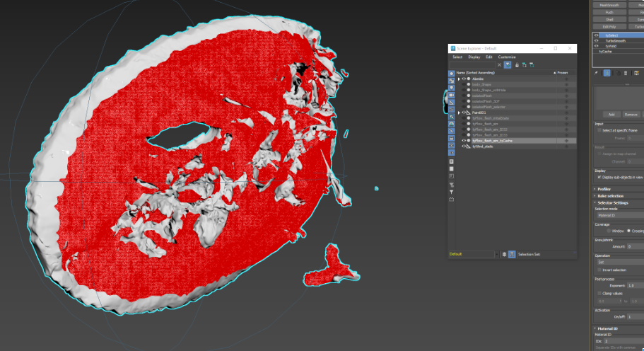This screenshot has width=644, height=351.
Task: Click the lock icon in Scene Explorer toolbar
Action: coord(517,64)
